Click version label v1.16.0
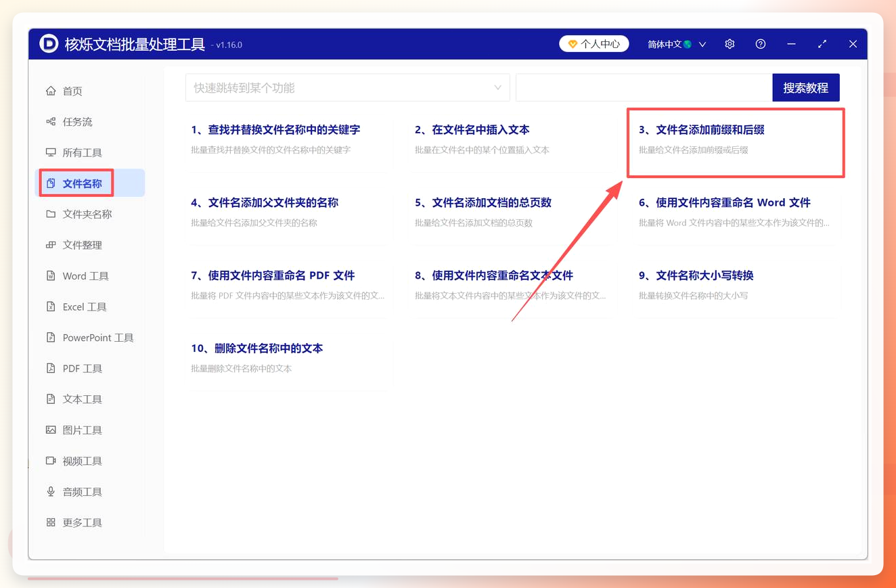Image resolution: width=896 pixels, height=588 pixels. click(x=227, y=45)
